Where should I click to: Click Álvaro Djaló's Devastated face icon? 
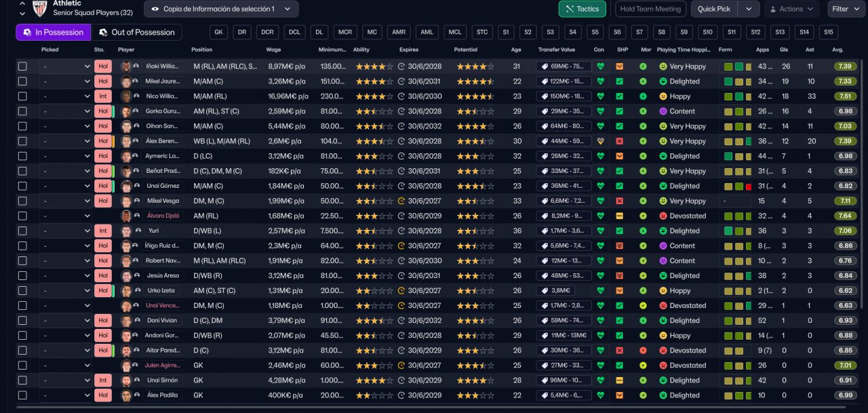[x=663, y=216]
